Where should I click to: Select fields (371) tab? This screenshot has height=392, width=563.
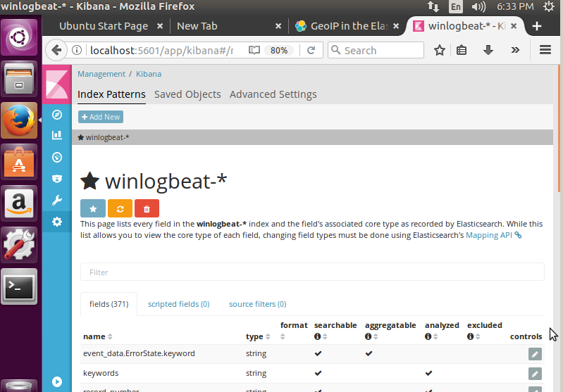[x=109, y=304]
